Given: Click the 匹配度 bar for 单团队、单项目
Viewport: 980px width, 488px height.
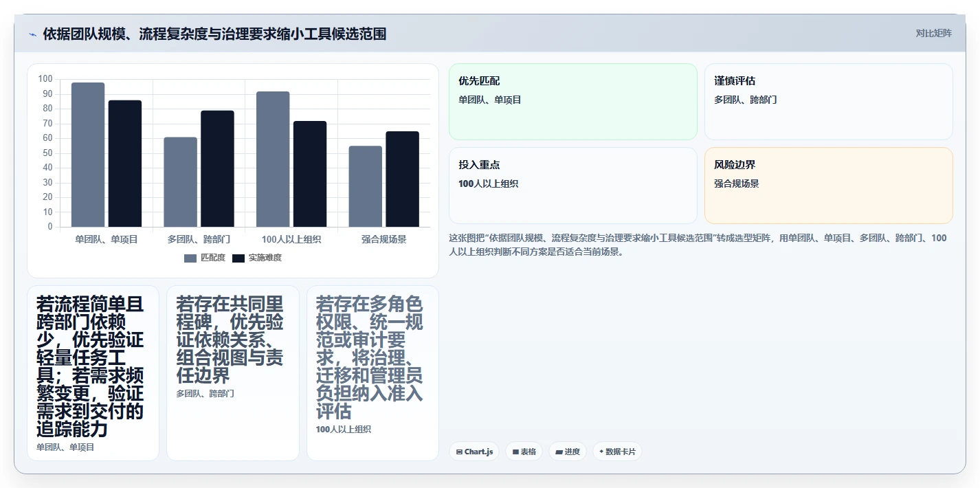Looking at the screenshot, I should [88, 155].
